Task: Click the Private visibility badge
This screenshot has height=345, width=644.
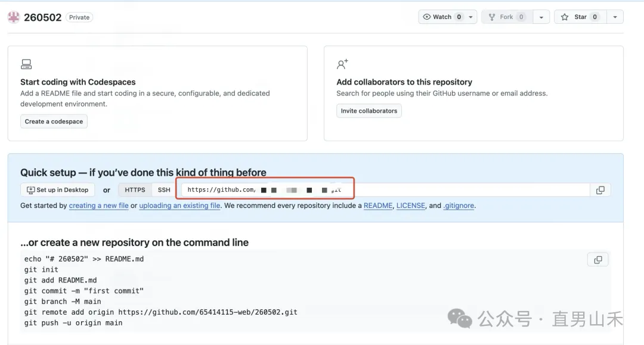Action: coord(79,17)
